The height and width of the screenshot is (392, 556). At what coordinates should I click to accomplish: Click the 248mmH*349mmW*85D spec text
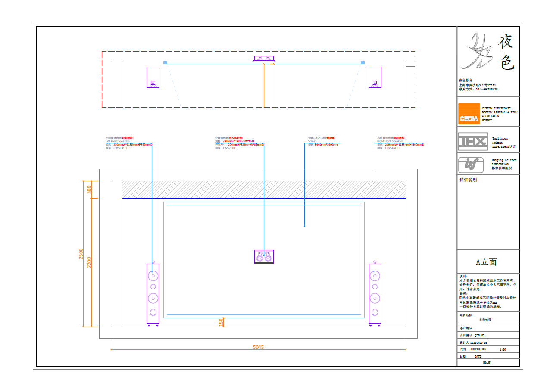coord(238,141)
